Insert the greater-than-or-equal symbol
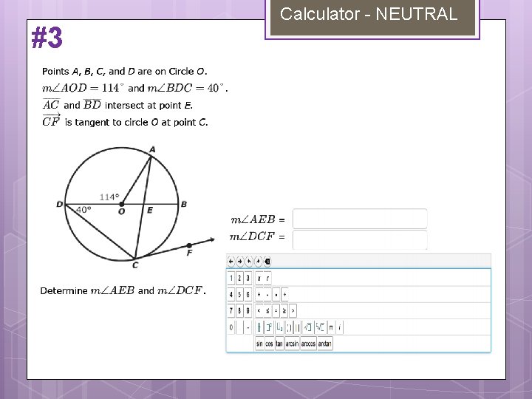The width and height of the screenshot is (532, 399). [284, 311]
